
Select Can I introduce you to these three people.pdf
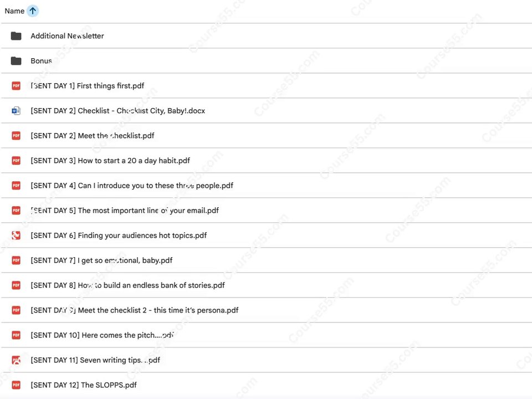(132, 186)
